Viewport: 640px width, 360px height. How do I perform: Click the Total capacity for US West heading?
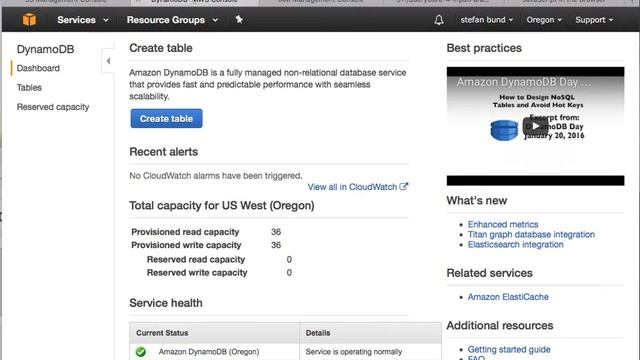tap(222, 205)
